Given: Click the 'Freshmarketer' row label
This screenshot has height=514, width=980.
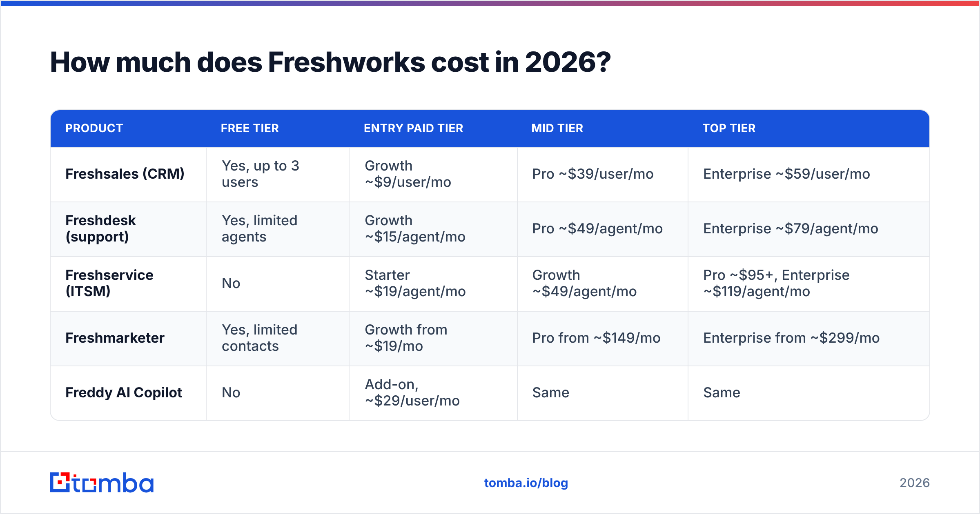Looking at the screenshot, I should (115, 338).
